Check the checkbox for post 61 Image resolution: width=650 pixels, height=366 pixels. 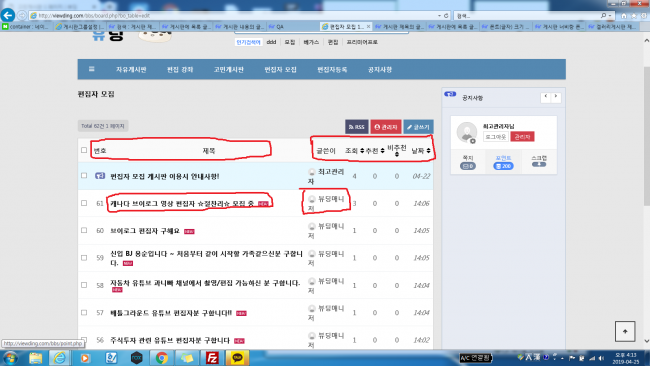(x=84, y=203)
